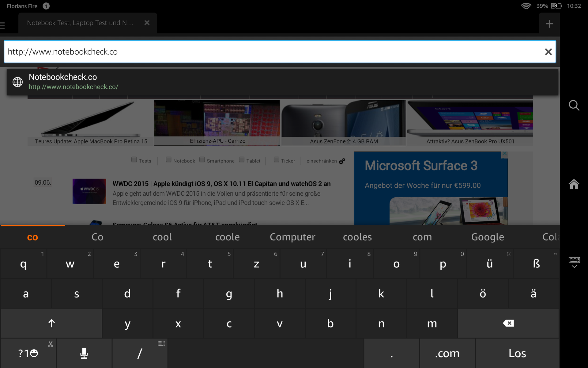Tap the backspace delete key
Viewport: 588px width, 368px height.
508,323
